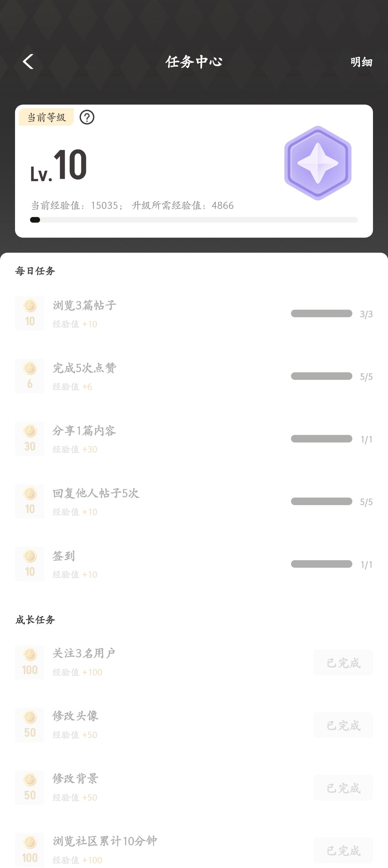Tap the 100-point coin icon for 关注3名用户
Image resolution: width=388 pixels, height=868 pixels.
point(30,663)
